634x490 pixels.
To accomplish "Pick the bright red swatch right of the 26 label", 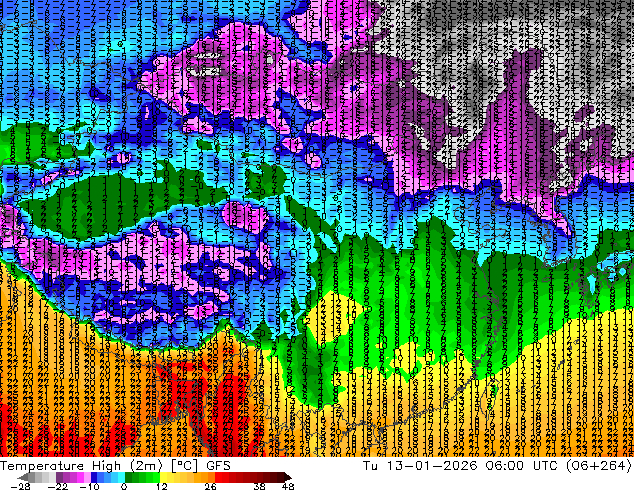I will tap(218, 477).
